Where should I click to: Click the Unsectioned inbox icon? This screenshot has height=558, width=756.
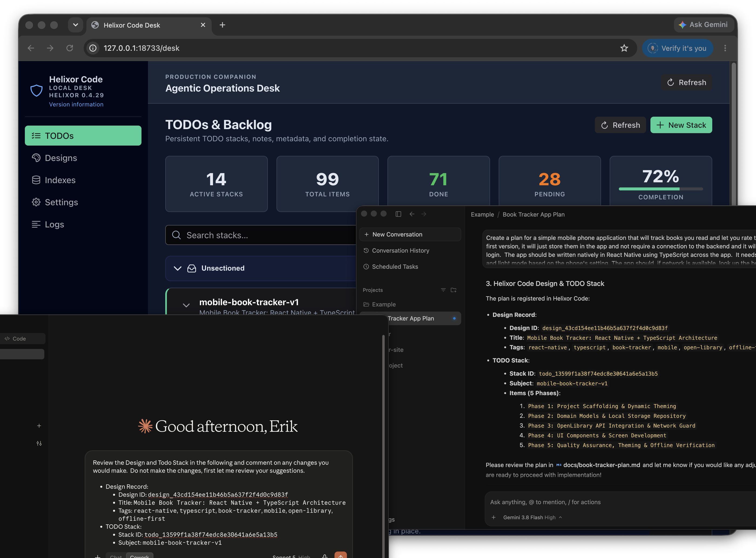coord(192,268)
